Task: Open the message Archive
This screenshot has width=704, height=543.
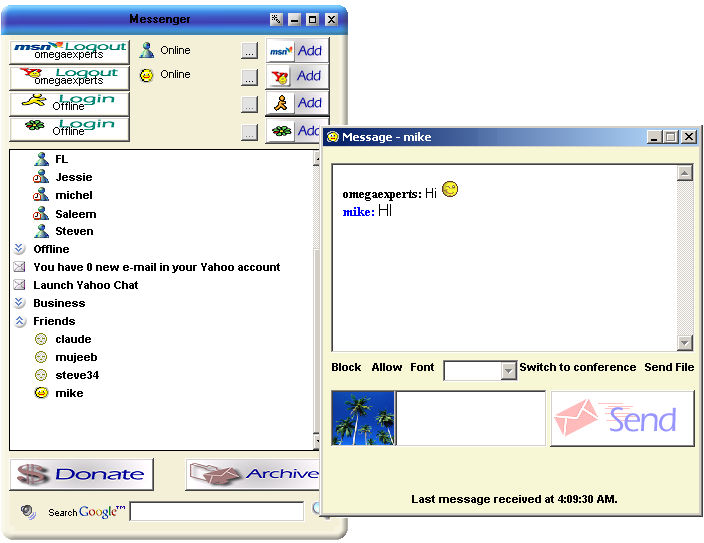Action: (253, 474)
